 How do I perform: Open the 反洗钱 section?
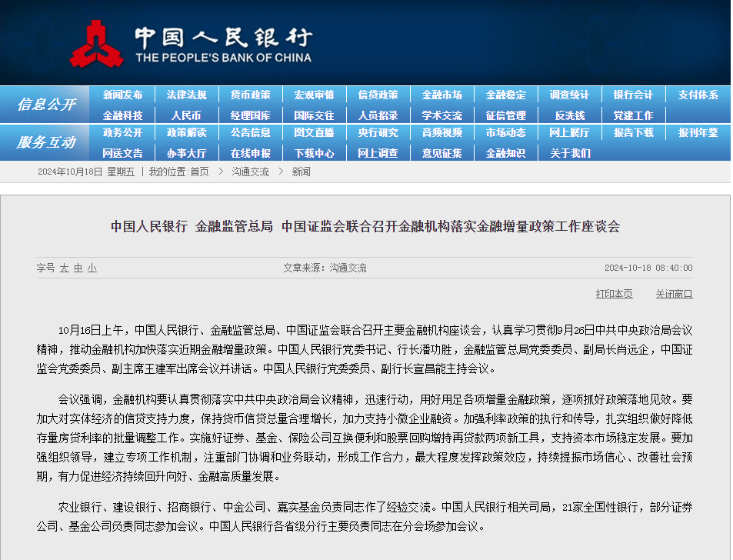(x=569, y=115)
